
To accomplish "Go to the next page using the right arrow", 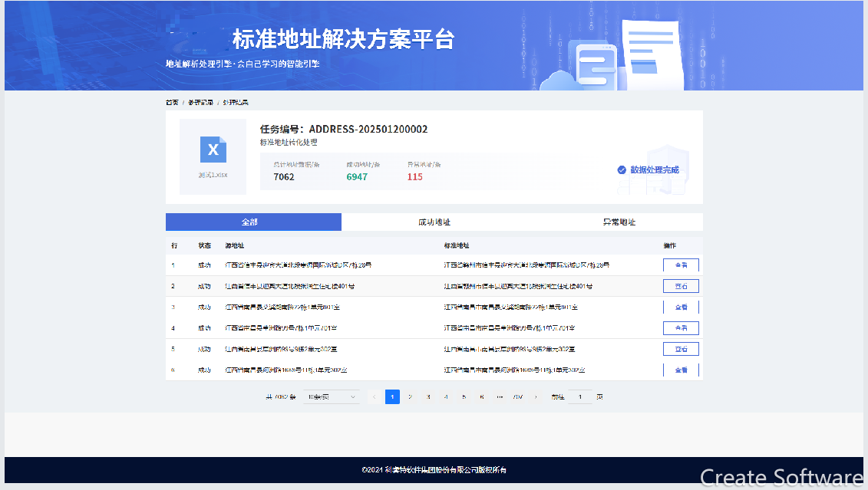I will coord(535,396).
